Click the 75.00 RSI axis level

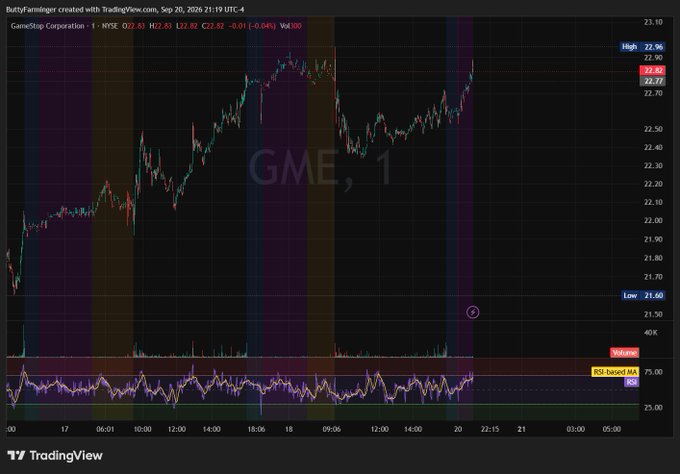[x=653, y=372]
